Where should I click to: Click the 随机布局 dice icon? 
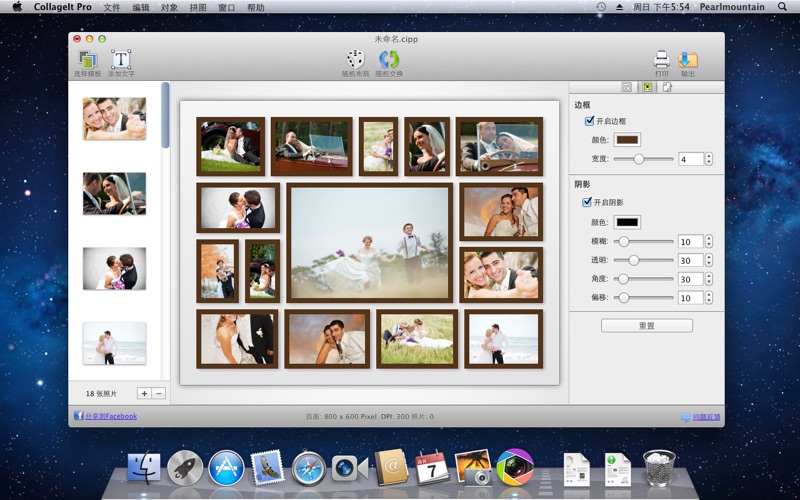[355, 60]
